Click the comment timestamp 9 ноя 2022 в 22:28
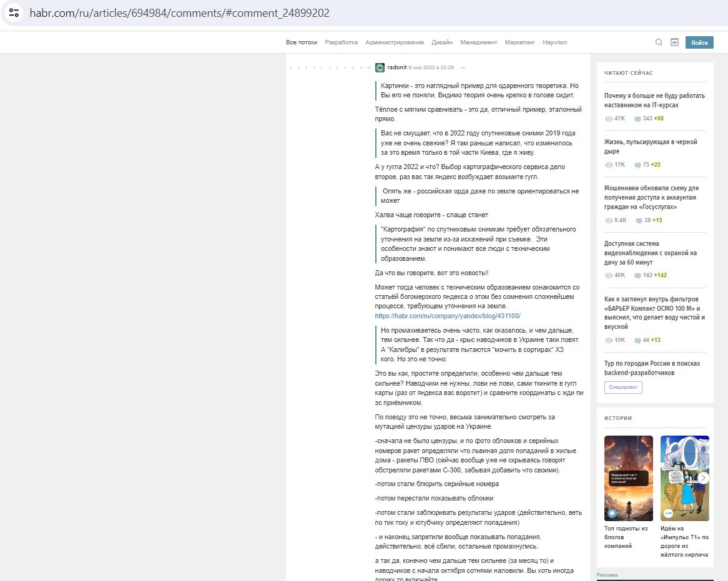The height and width of the screenshot is (581, 728). pyautogui.click(x=431, y=68)
